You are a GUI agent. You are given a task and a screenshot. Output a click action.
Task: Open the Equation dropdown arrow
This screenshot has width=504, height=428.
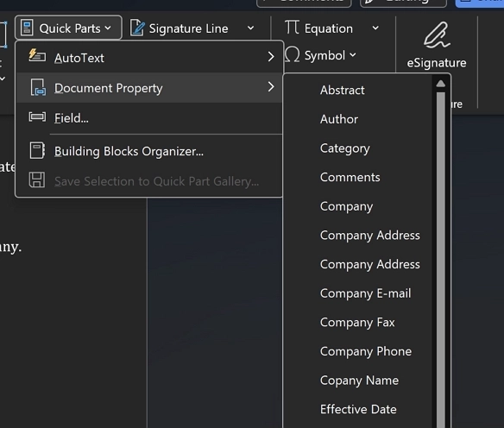pos(375,28)
